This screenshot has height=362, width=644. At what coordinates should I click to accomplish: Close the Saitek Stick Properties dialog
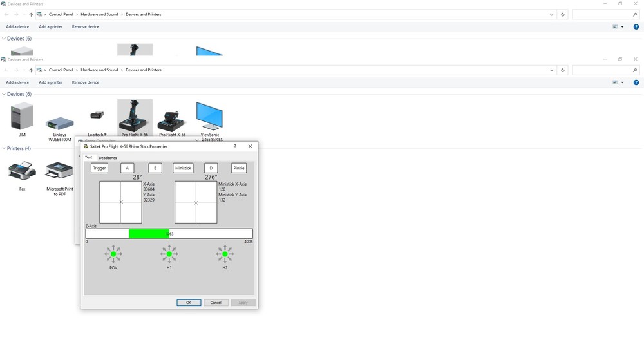pyautogui.click(x=250, y=146)
